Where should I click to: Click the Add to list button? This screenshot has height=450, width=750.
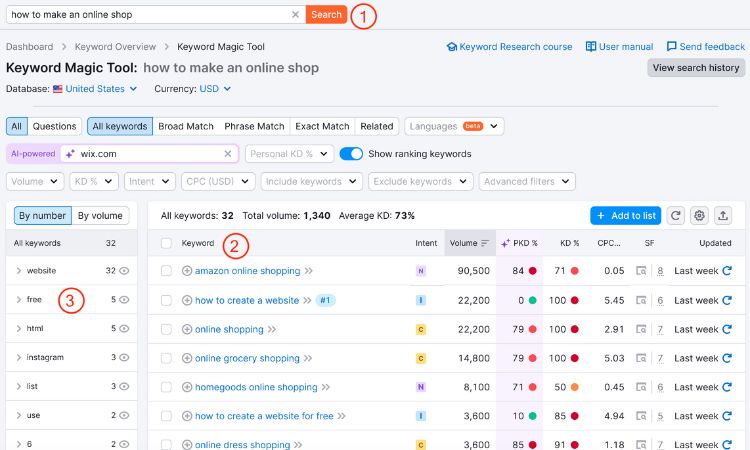(x=626, y=216)
